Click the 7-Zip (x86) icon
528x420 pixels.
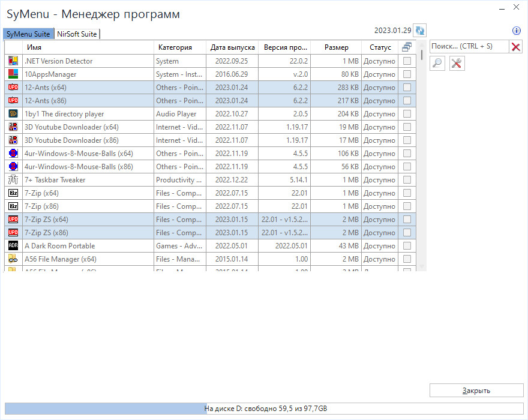pyautogui.click(x=13, y=206)
